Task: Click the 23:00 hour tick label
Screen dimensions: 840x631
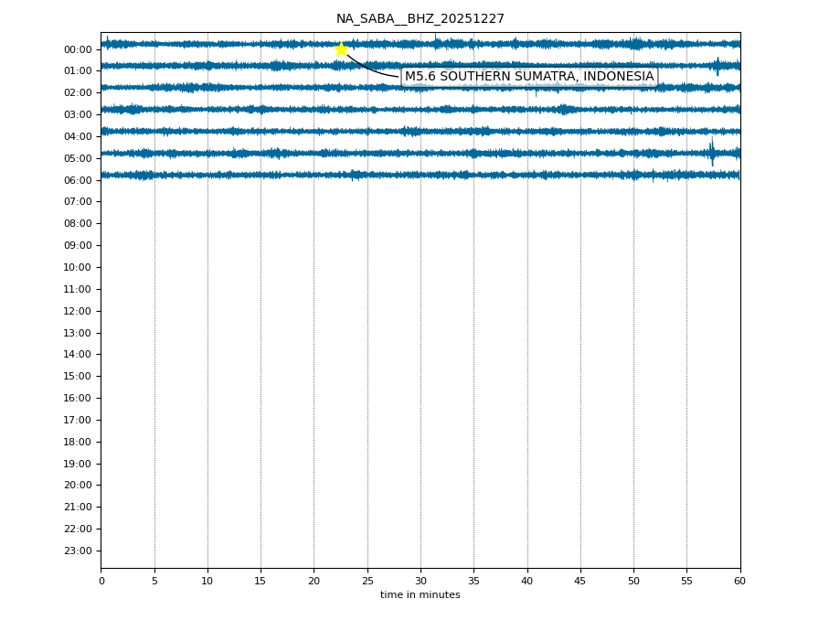Action: (x=78, y=551)
